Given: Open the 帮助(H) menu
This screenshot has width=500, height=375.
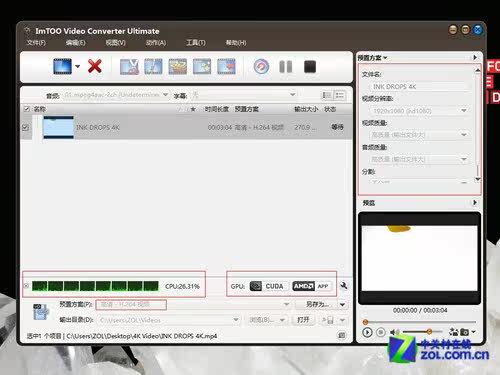Looking at the screenshot, I should [236, 43].
